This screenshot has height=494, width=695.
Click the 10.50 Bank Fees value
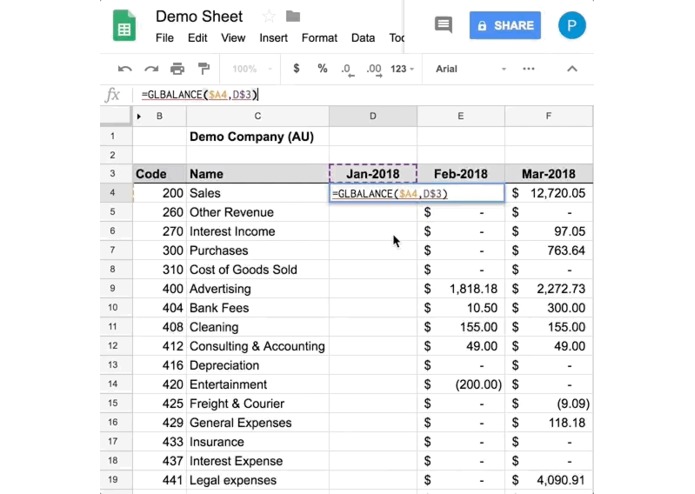(x=461, y=307)
